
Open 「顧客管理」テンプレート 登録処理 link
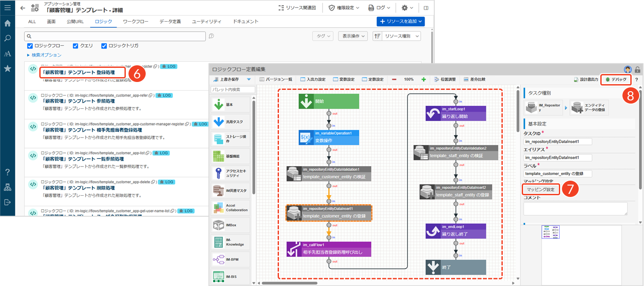tap(83, 72)
